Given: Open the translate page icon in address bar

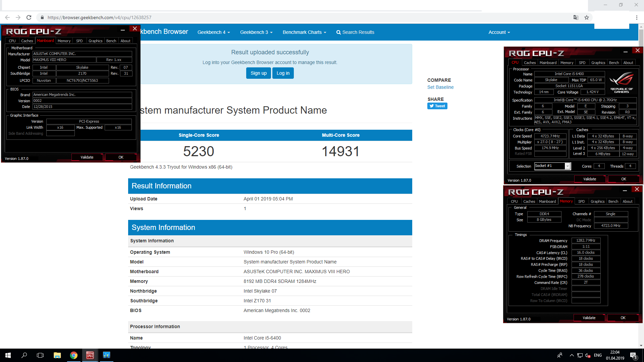Looking at the screenshot, I should click(576, 17).
